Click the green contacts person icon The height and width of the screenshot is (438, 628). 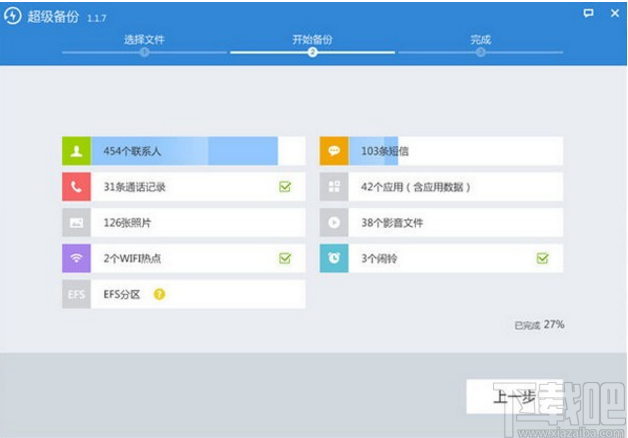[x=76, y=151]
